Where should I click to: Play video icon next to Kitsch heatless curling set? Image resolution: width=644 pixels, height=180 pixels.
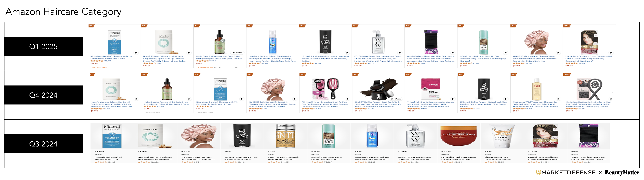pos(611,99)
